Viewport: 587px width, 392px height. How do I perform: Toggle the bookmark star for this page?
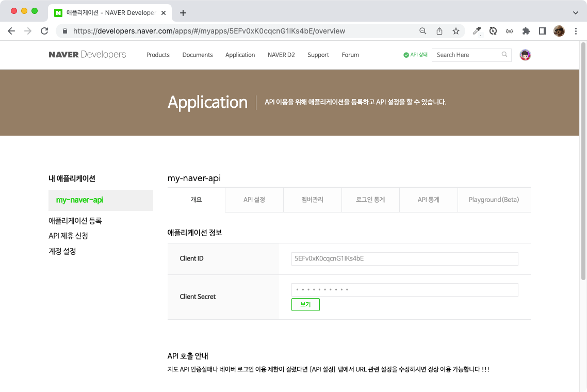click(456, 31)
